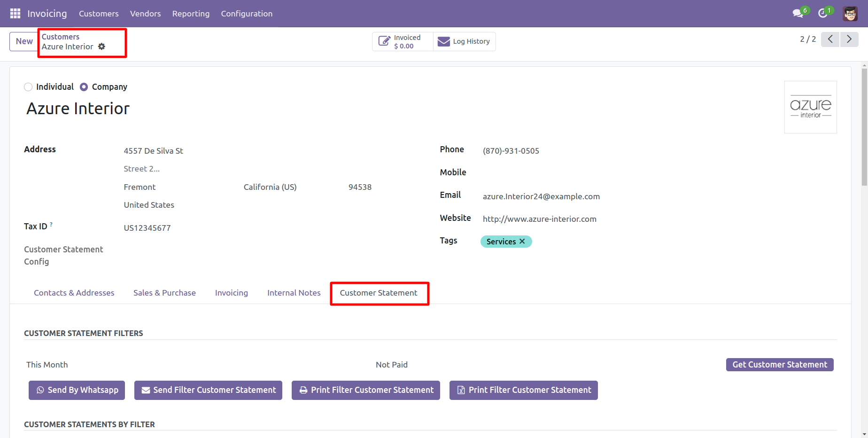Switch to Contacts & Addresses tab
The image size is (868, 438).
[x=74, y=293]
